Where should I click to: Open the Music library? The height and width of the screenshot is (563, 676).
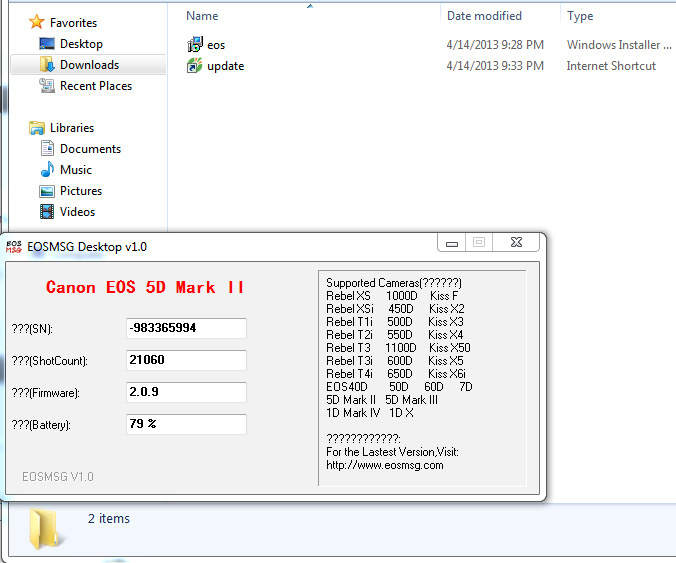coord(75,170)
